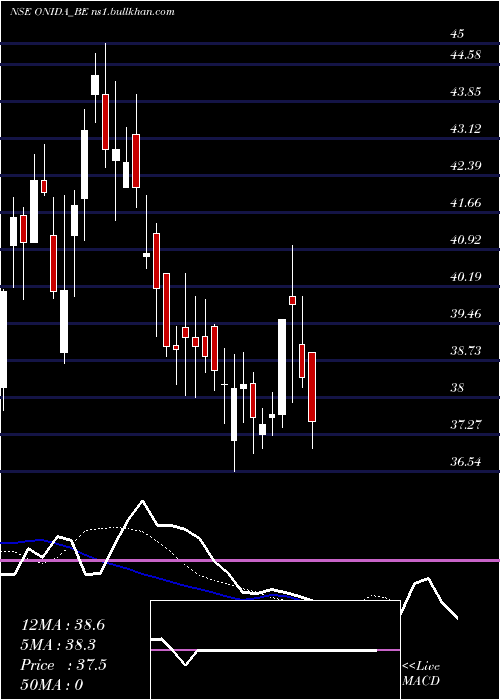The image size is (500, 700).
Task: Click the 44.58 price axis label
Action: tap(466, 55)
